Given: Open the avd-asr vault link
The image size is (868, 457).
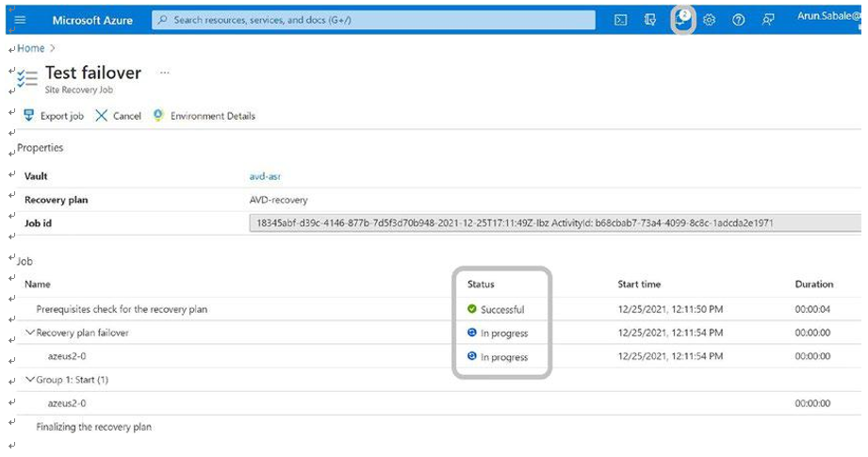Looking at the screenshot, I should [x=265, y=176].
